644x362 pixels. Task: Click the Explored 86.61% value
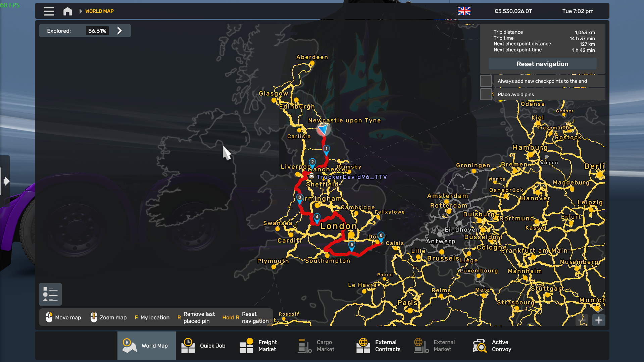[97, 31]
